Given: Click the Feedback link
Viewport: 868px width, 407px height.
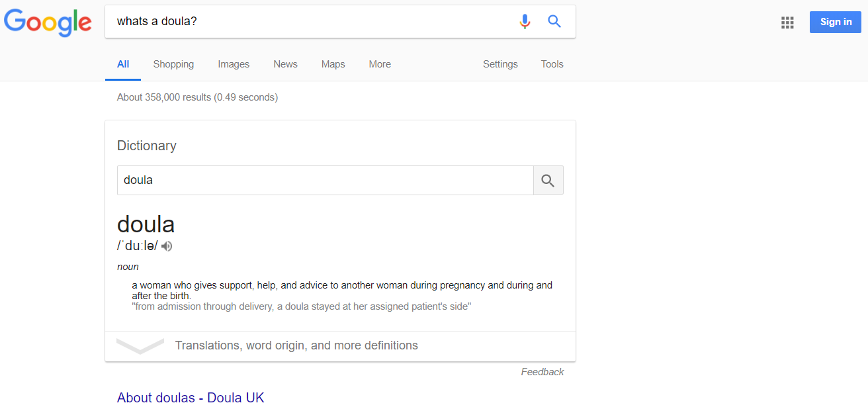Looking at the screenshot, I should click(x=542, y=372).
